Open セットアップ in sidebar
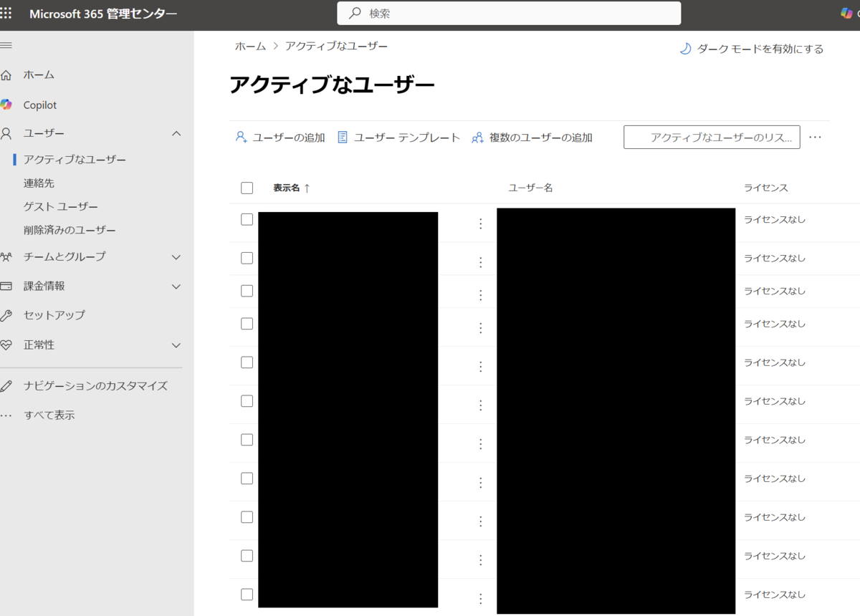Image resolution: width=860 pixels, height=616 pixels. pos(54,315)
